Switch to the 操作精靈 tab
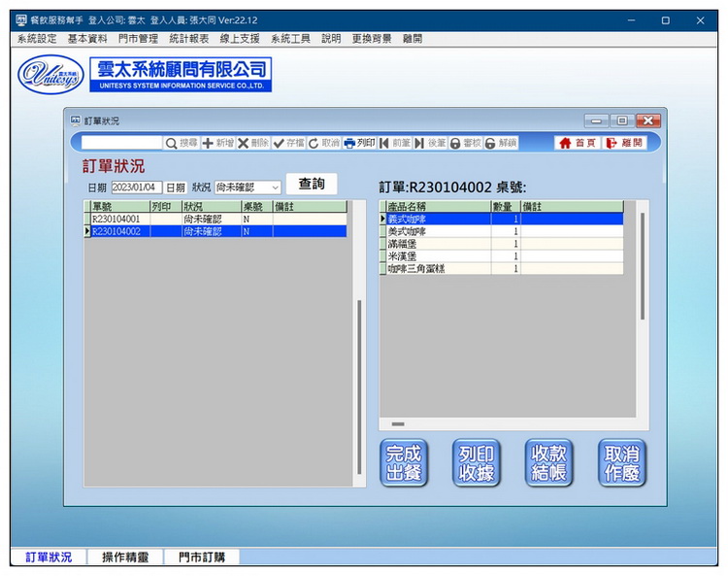 (121, 558)
